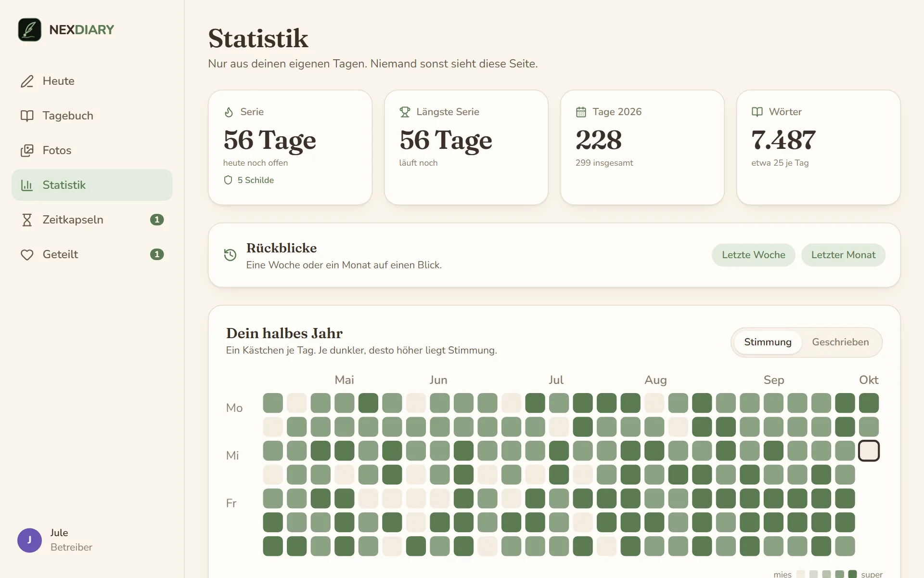Go to Tagebuch in the sidebar
Viewport: 924px width, 578px height.
[92, 116]
